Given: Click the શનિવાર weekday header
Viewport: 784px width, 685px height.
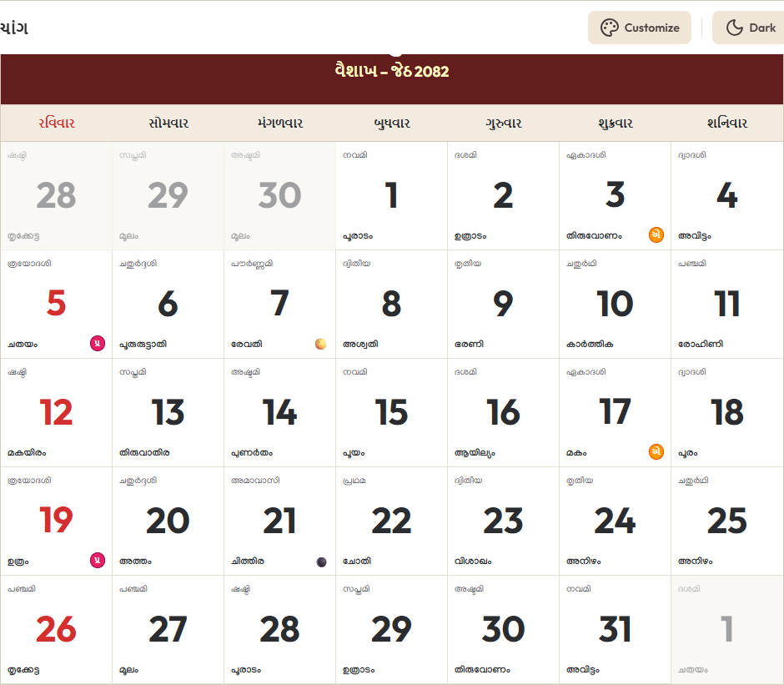Looking at the screenshot, I should (x=727, y=123).
